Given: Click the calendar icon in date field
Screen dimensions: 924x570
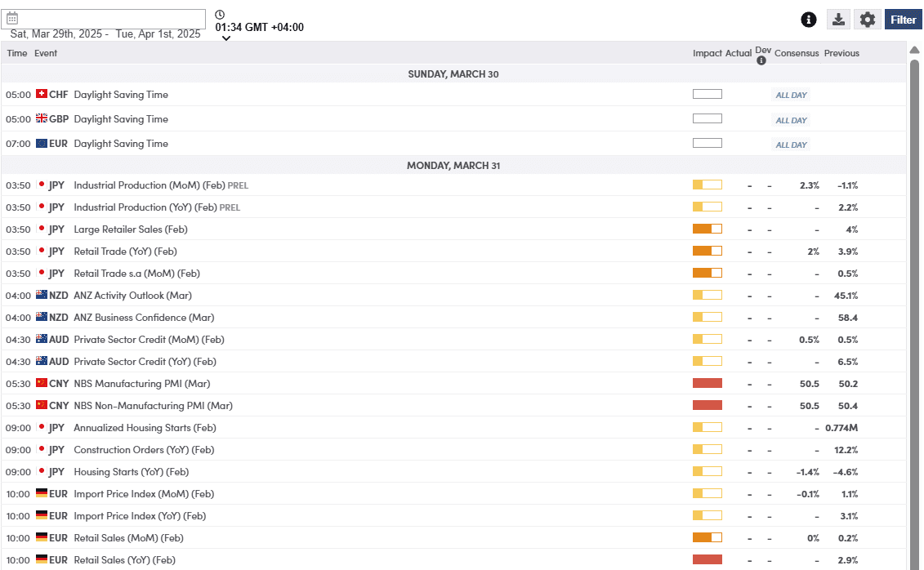Looking at the screenshot, I should [12, 19].
